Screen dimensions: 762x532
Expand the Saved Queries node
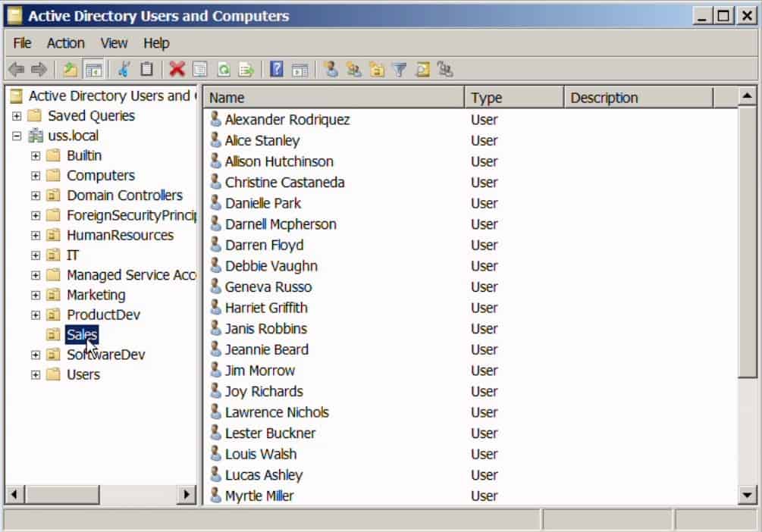(17, 116)
